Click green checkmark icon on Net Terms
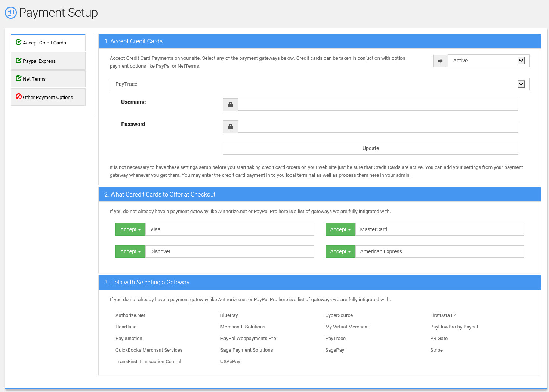This screenshot has width=549, height=392. coord(18,78)
